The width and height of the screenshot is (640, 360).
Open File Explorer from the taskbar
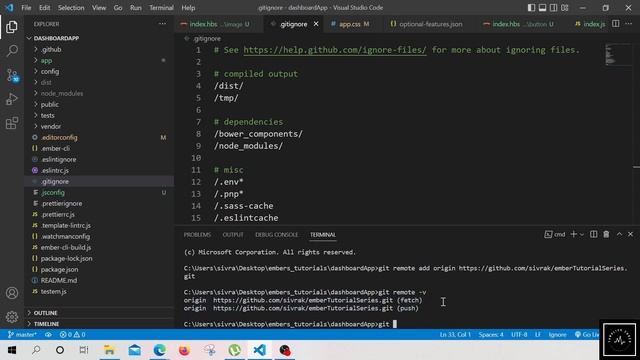point(109,350)
